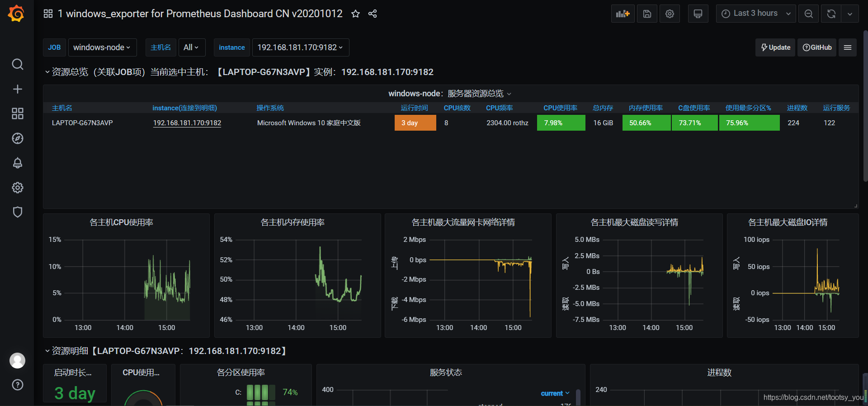The height and width of the screenshot is (406, 868).
Task: Click the C: partition bar gauge
Action: [x=261, y=392]
